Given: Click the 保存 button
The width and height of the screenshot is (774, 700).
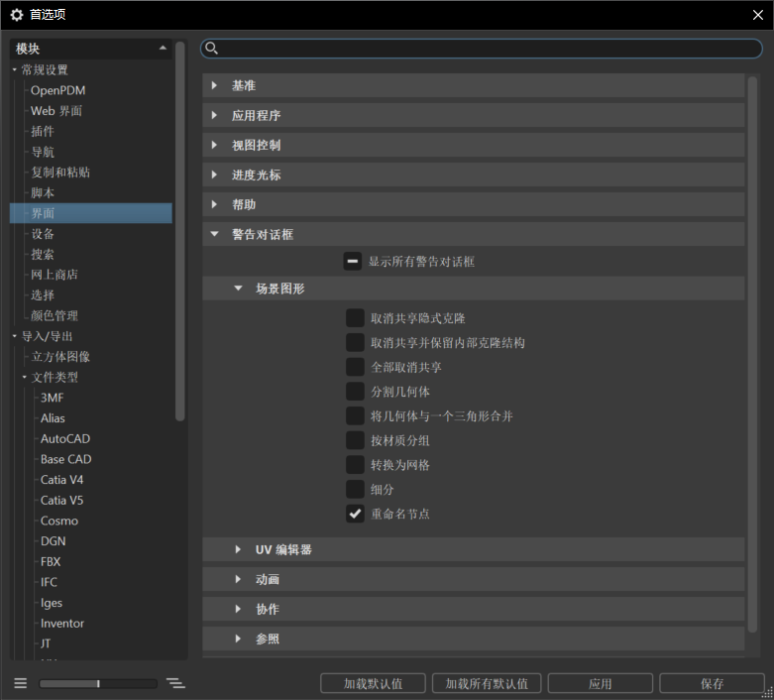Looking at the screenshot, I should click(x=712, y=683).
